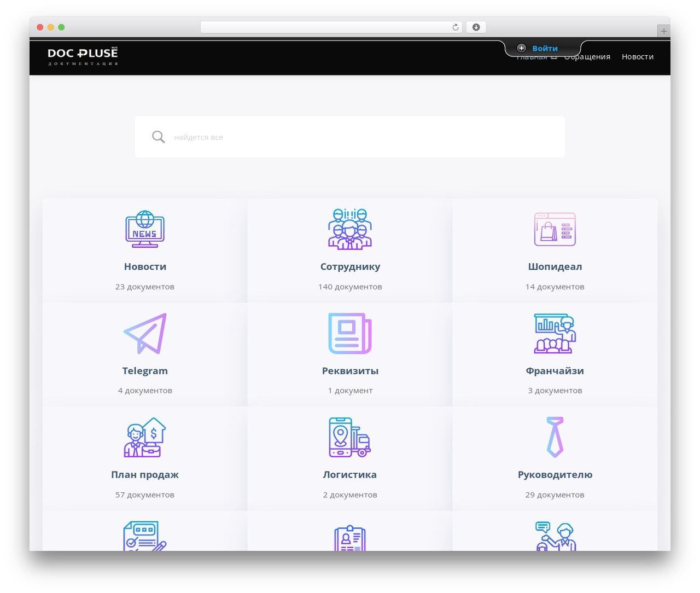
Task: Click the '14 документов' count text
Action: (555, 287)
